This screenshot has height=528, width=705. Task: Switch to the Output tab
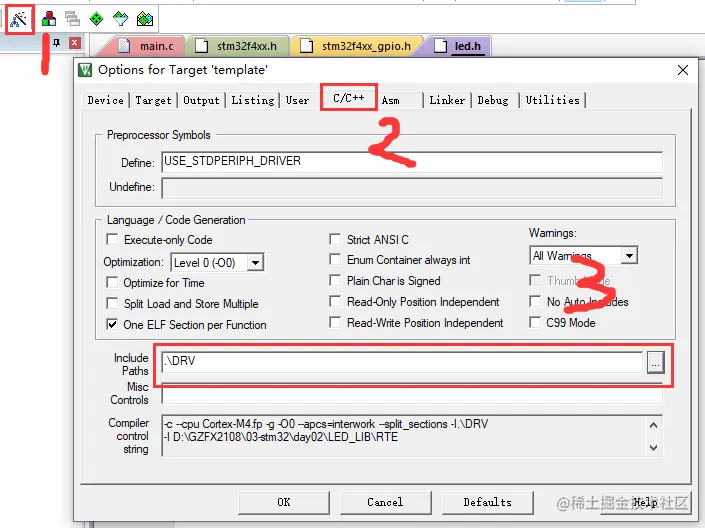pos(201,100)
